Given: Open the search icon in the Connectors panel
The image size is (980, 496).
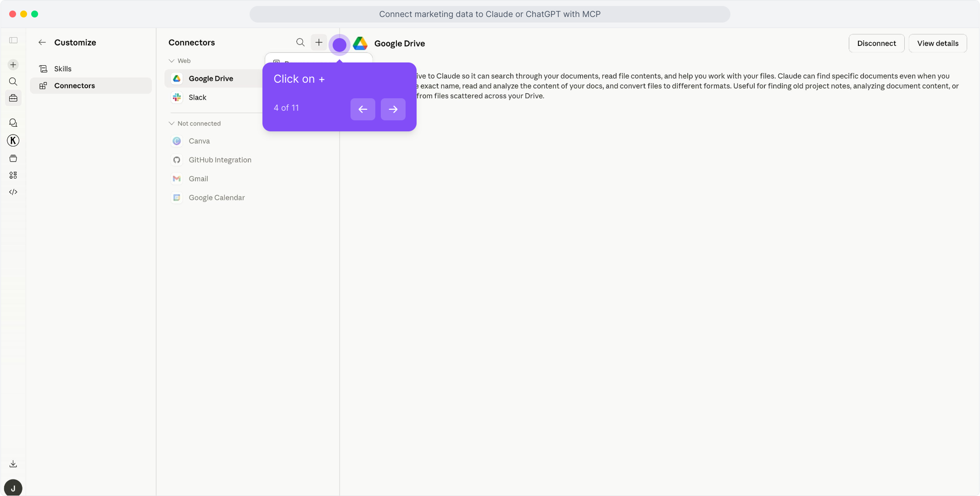Looking at the screenshot, I should [301, 42].
